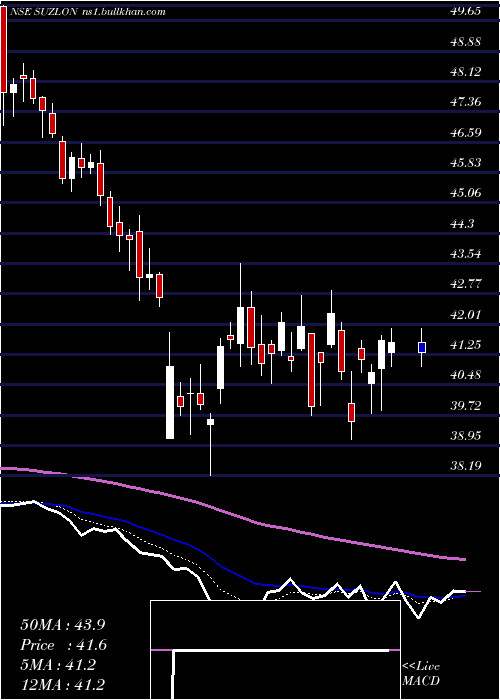Select the 41.25 price axis label
This screenshot has width=500, height=700.
click(465, 345)
